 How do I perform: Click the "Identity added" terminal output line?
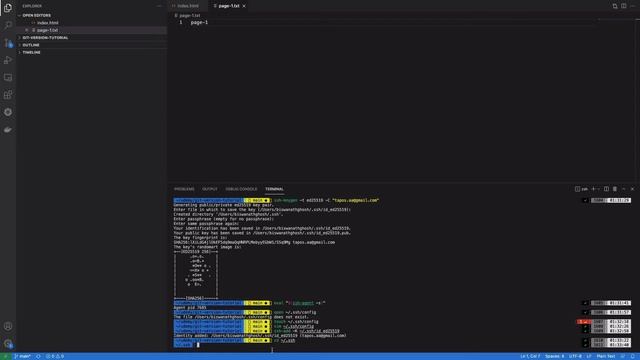260,336
